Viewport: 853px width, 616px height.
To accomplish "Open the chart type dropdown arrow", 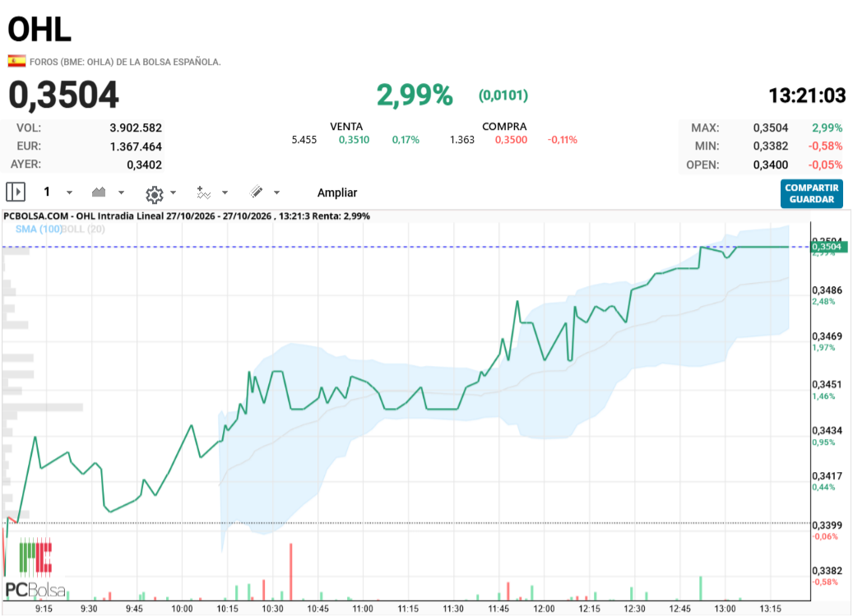I will point(121,192).
